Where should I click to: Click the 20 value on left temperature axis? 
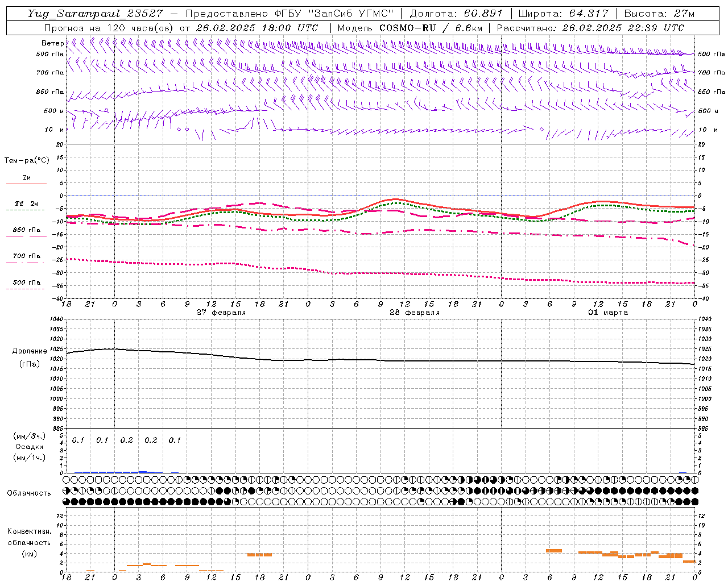[59, 144]
